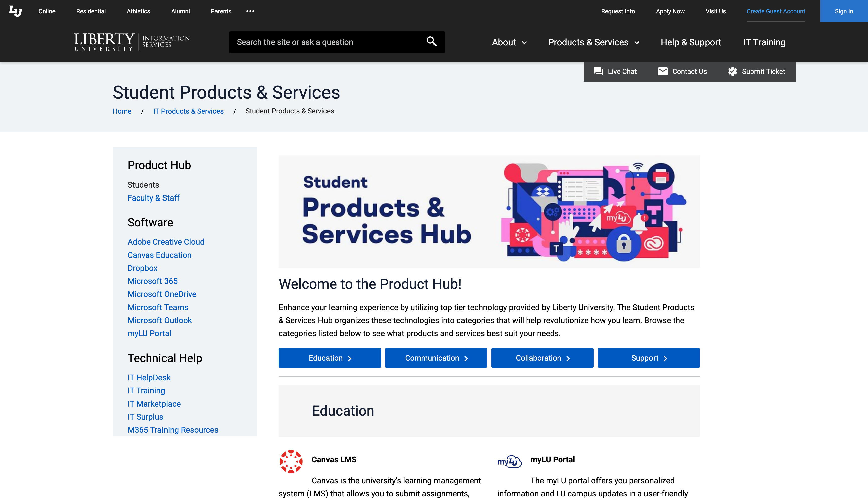868x500 pixels.
Task: Click the Students label in Product Hub
Action: pyautogui.click(x=143, y=185)
